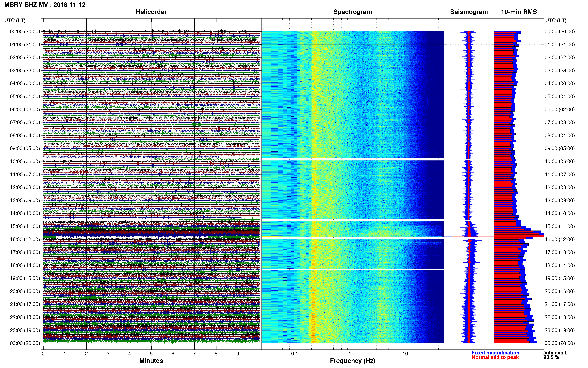Click the 'Seismogram' panel heading
588x368 pixels.
[x=469, y=12]
